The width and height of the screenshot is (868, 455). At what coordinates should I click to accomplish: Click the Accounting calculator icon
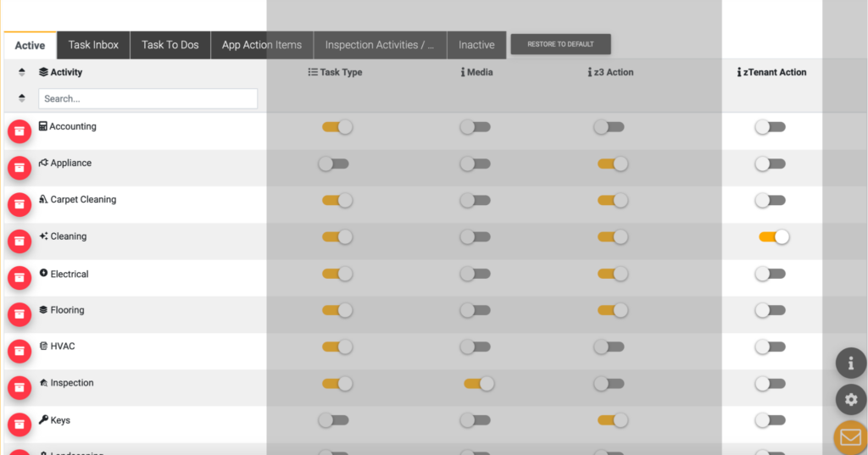tap(42, 126)
